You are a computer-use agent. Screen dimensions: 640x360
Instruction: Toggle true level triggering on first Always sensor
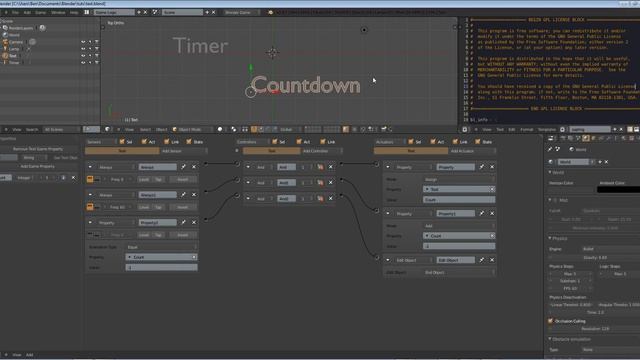point(90,179)
